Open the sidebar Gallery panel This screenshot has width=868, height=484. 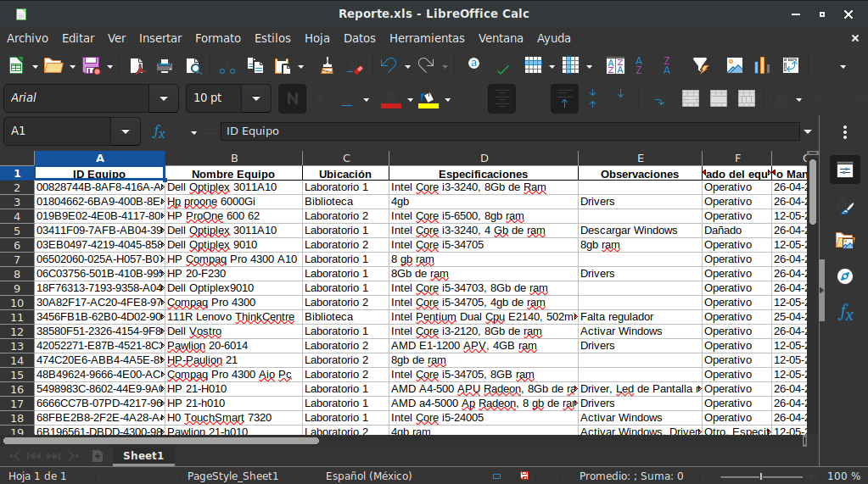pos(845,242)
